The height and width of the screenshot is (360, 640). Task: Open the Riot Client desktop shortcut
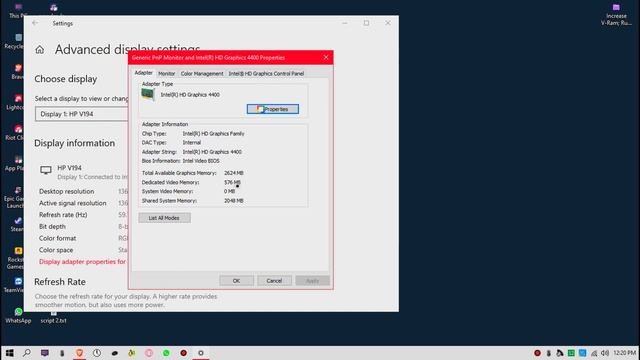16,133
